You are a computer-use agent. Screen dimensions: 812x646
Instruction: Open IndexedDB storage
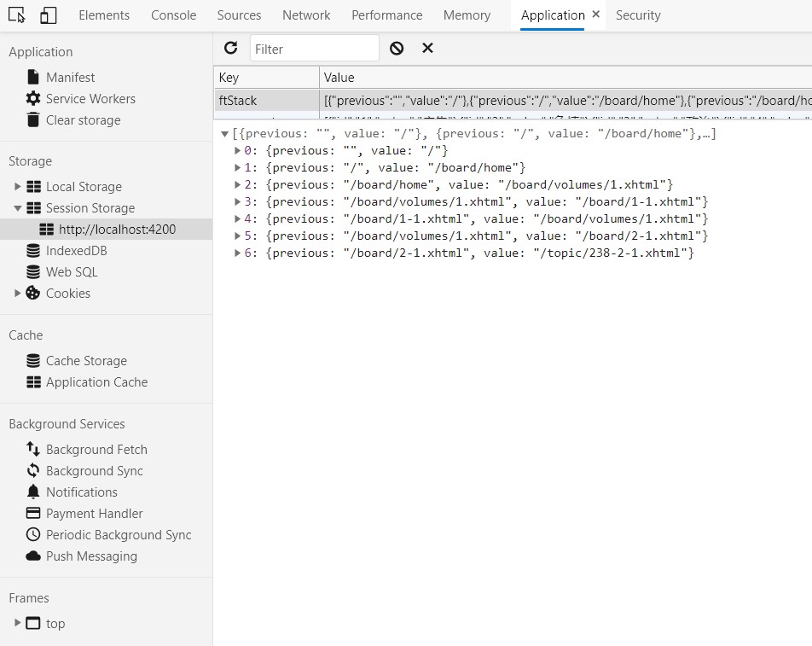(x=76, y=251)
